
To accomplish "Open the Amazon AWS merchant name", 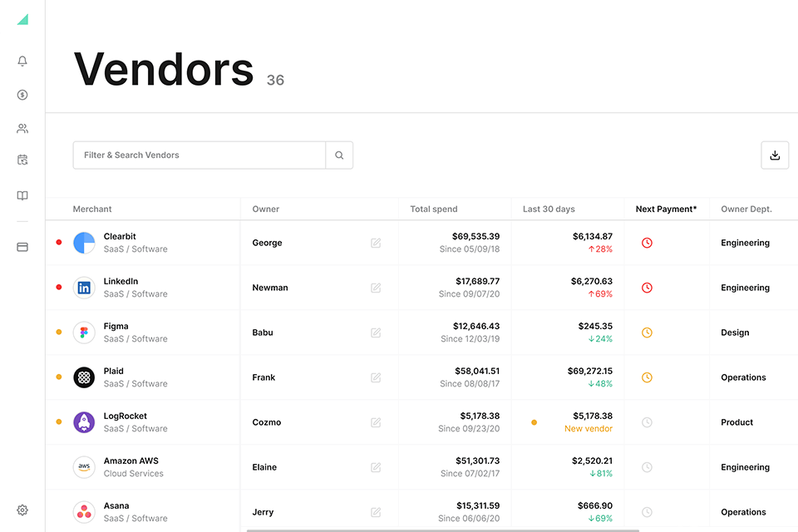I will click(131, 461).
